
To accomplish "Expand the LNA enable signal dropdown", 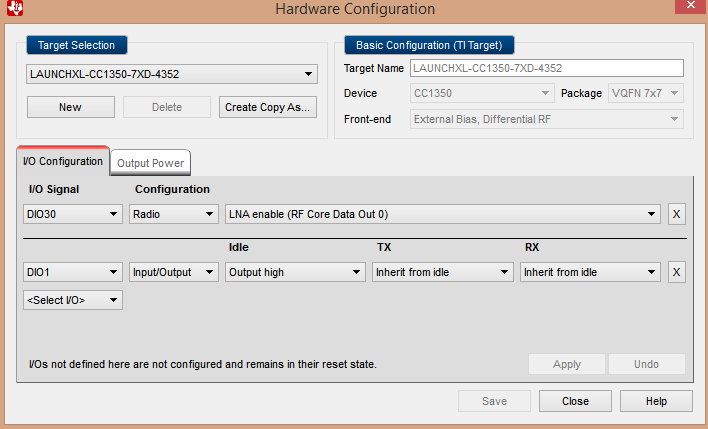I will point(443,214).
